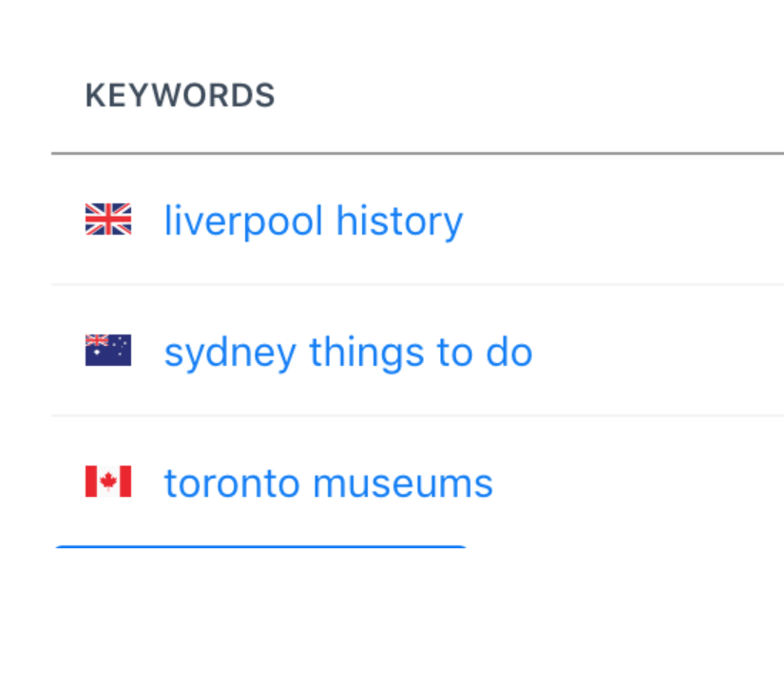Click the flag beside toronto museums

108,482
